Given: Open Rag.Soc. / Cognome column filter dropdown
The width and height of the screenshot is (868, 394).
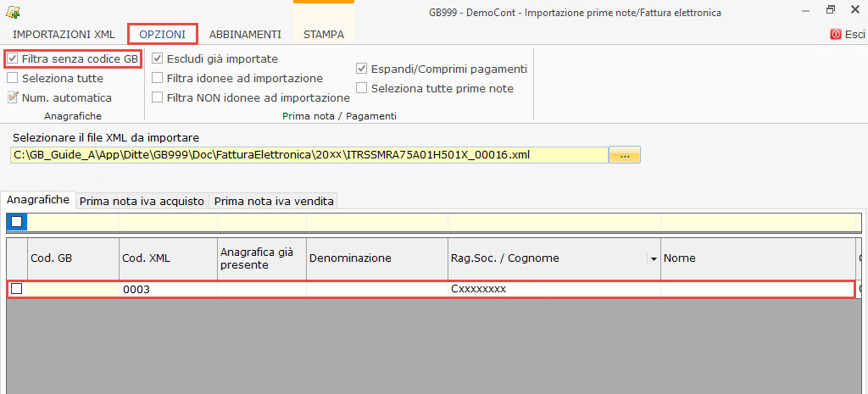Looking at the screenshot, I should [x=654, y=258].
